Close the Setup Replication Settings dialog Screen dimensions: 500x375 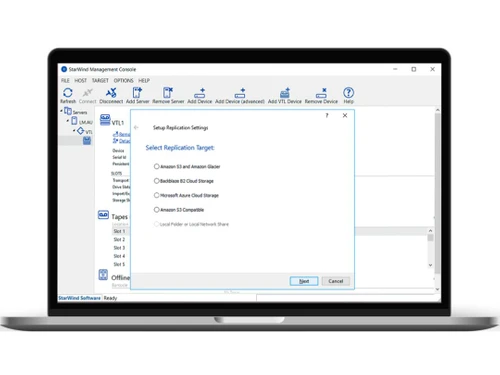pos(345,115)
